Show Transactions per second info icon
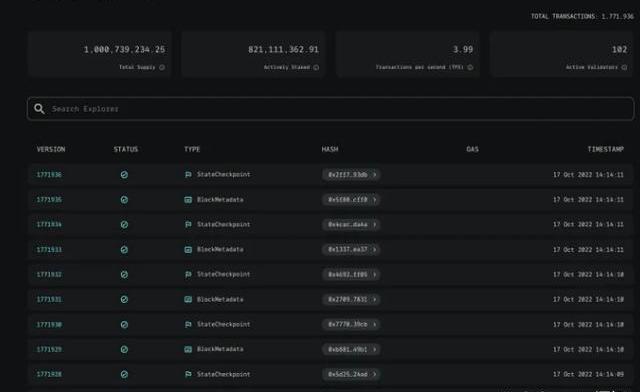 tap(470, 67)
